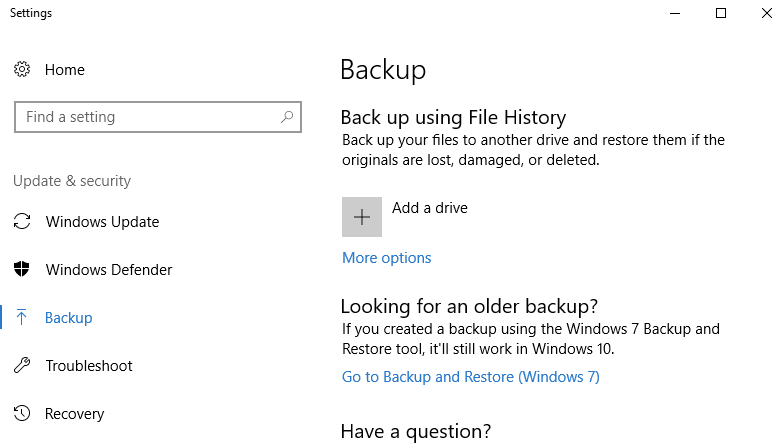Screen dimensions: 782x444
Task: Click the Windows Update refresh icon
Action: pyautogui.click(x=22, y=221)
